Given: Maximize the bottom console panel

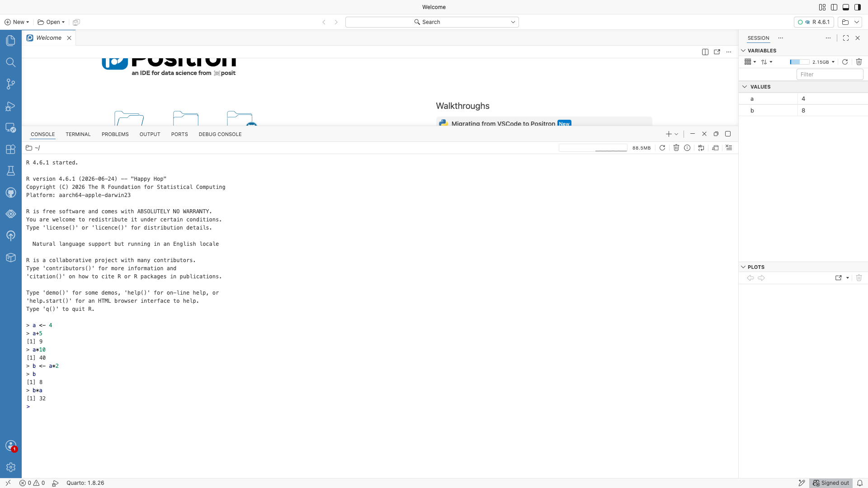Looking at the screenshot, I should click(x=728, y=134).
